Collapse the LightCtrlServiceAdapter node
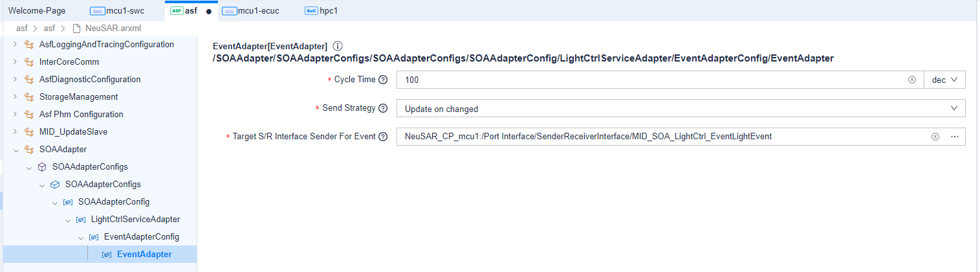980x272 pixels. 67,220
